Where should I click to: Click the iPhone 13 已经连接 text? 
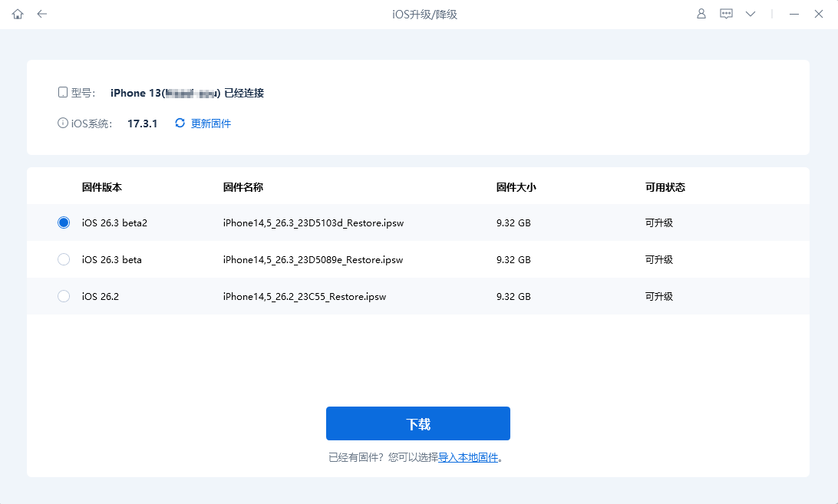click(x=186, y=92)
